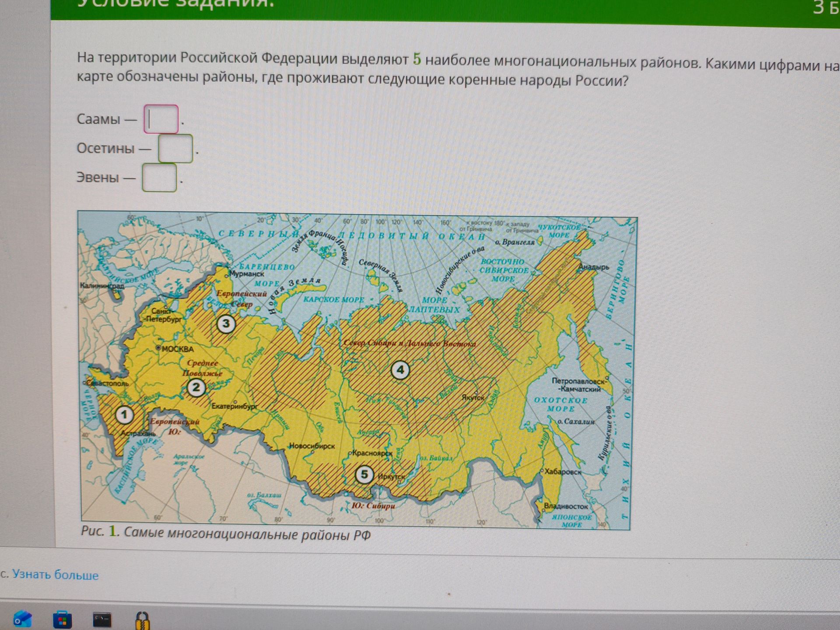840x630 pixels.
Task: Click the Якутск label on the map
Action: (473, 398)
